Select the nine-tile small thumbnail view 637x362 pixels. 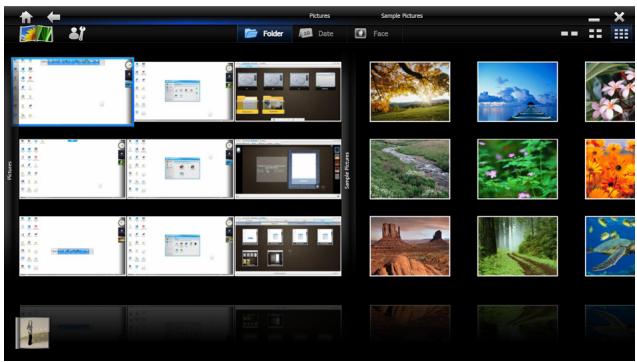tap(621, 33)
